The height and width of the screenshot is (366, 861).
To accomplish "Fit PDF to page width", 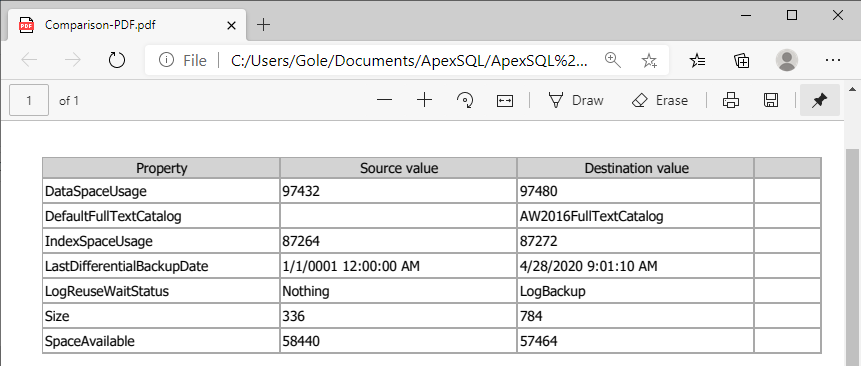I will [x=505, y=100].
